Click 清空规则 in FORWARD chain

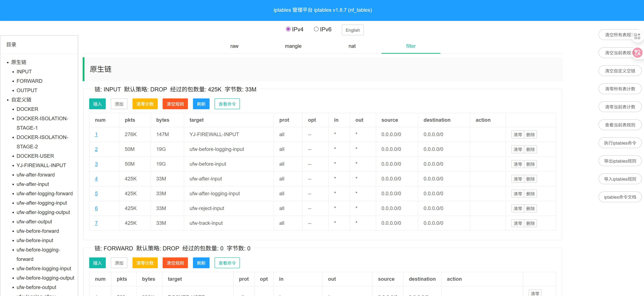[x=175, y=263]
